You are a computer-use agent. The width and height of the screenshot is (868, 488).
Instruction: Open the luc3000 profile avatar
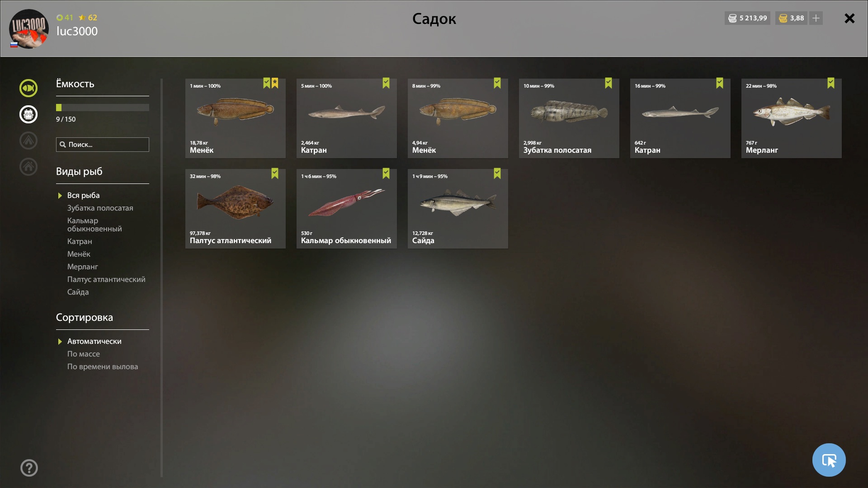[29, 29]
